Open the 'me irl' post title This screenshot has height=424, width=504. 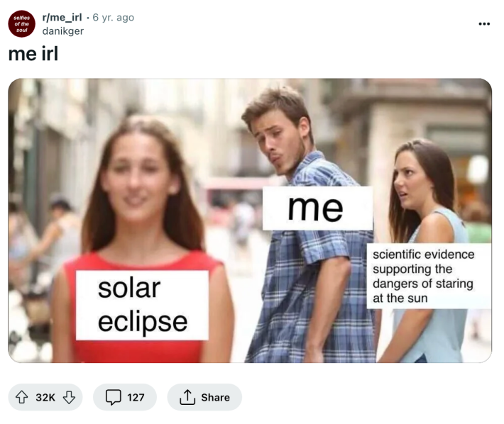point(33,54)
